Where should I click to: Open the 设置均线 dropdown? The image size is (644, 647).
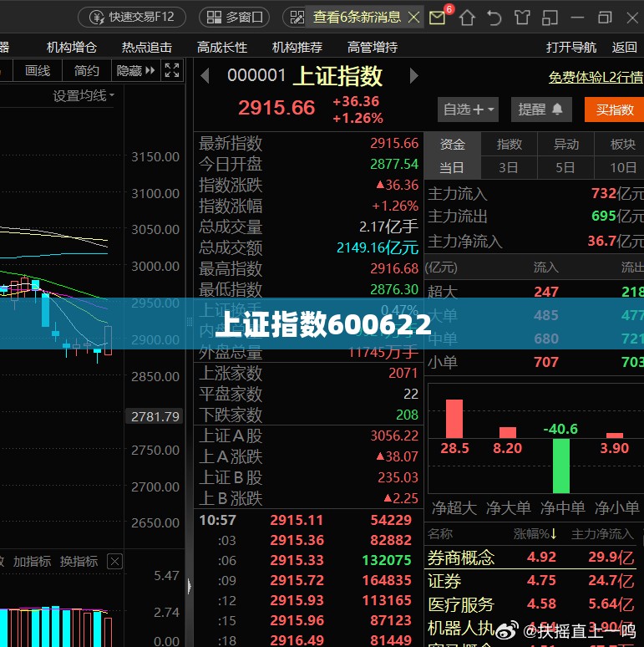pos(84,96)
